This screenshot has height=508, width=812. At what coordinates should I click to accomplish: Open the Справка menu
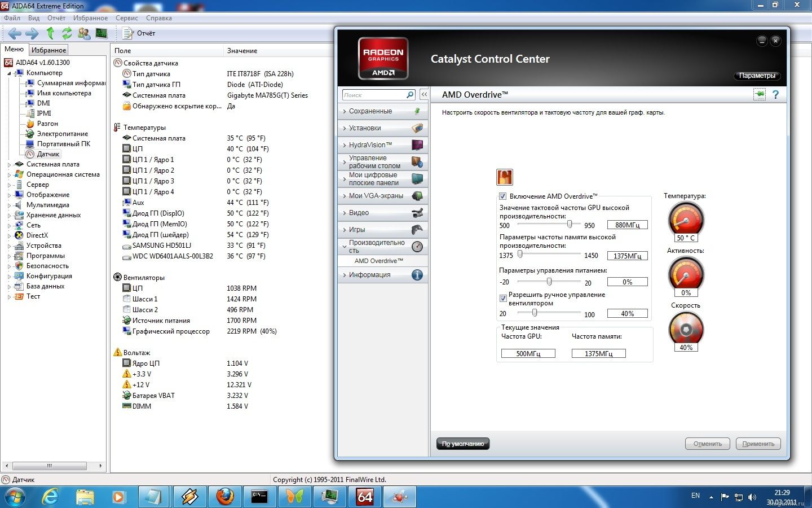159,18
